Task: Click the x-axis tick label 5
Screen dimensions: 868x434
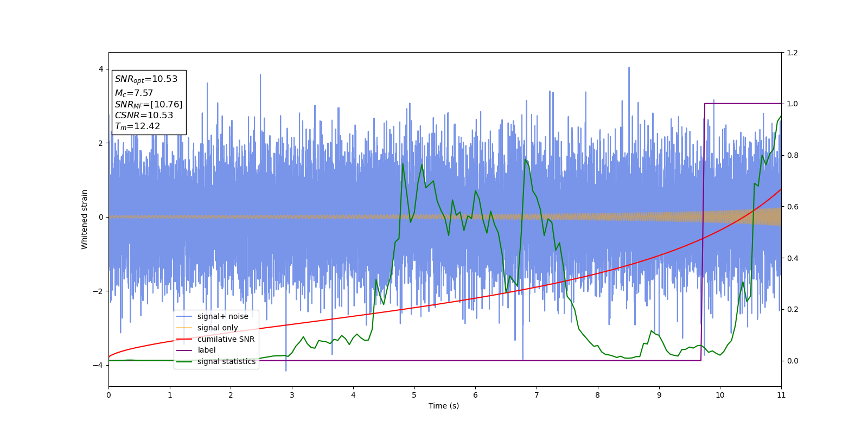Action: 414,395
